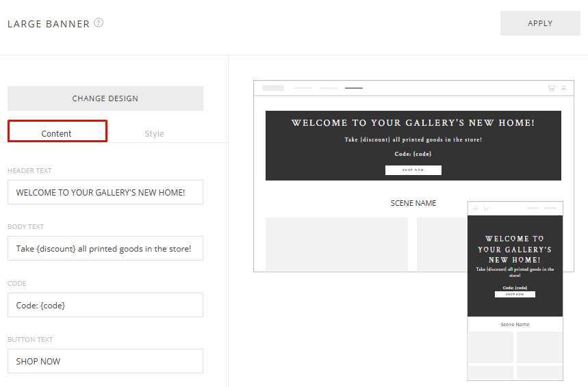Image resolution: width=588 pixels, height=387 pixels.
Task: Click the user account icon in preview
Action: point(563,88)
